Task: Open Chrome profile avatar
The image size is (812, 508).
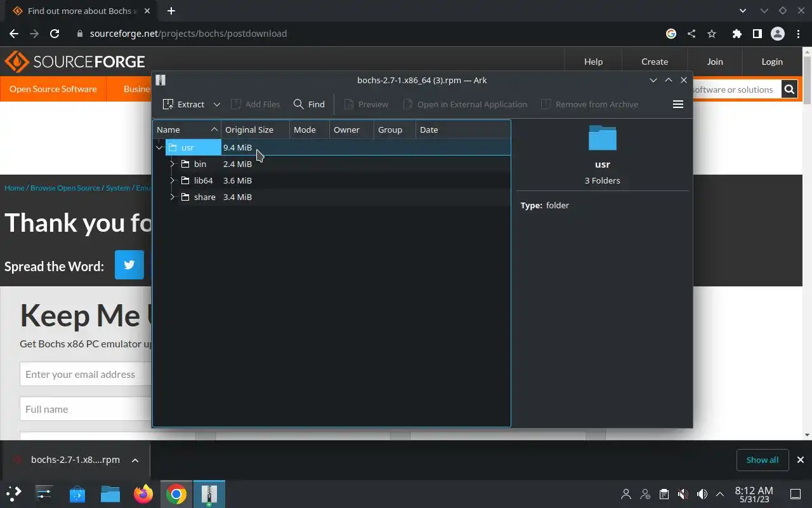Action: click(777, 34)
